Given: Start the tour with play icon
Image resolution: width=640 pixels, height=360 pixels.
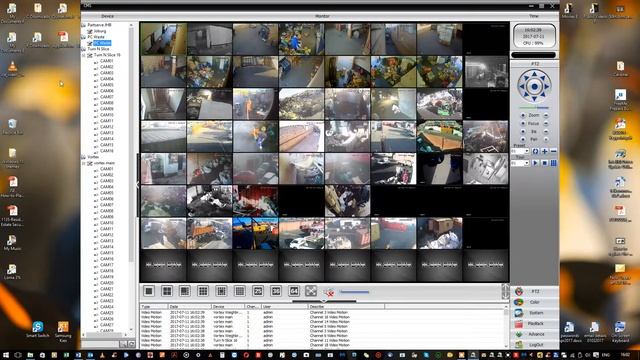Looking at the screenshot, I should (x=536, y=163).
